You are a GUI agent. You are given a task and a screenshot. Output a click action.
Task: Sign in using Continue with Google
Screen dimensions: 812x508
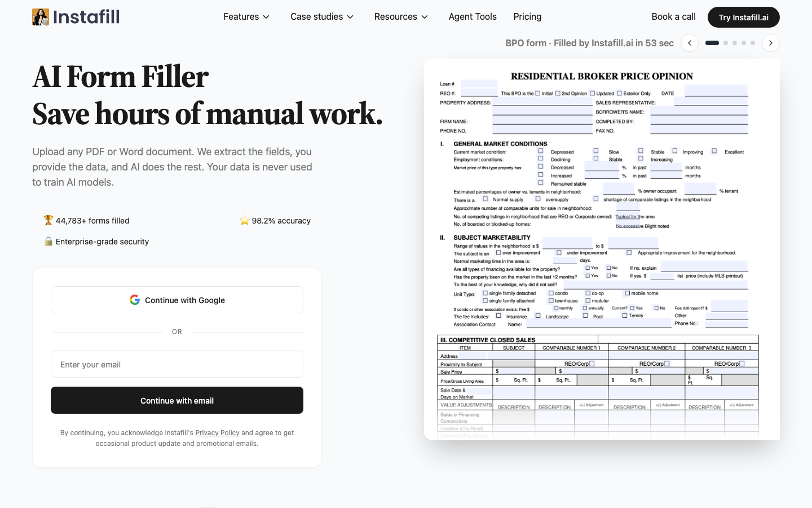tap(177, 300)
